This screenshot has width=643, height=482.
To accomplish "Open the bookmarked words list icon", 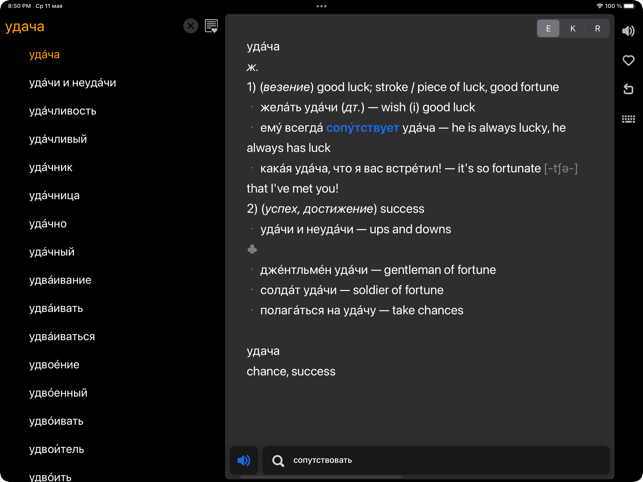I will (x=211, y=26).
